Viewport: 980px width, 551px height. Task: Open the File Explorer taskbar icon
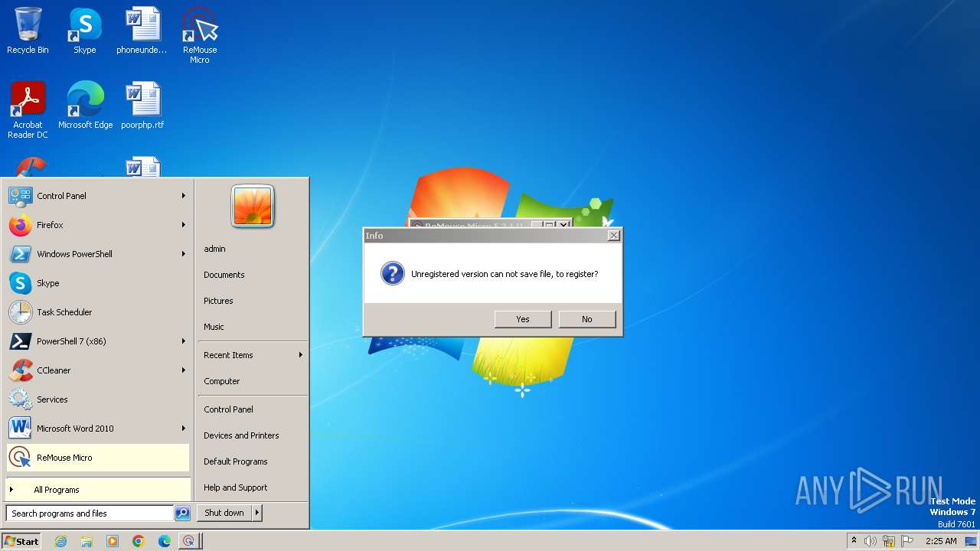point(87,541)
